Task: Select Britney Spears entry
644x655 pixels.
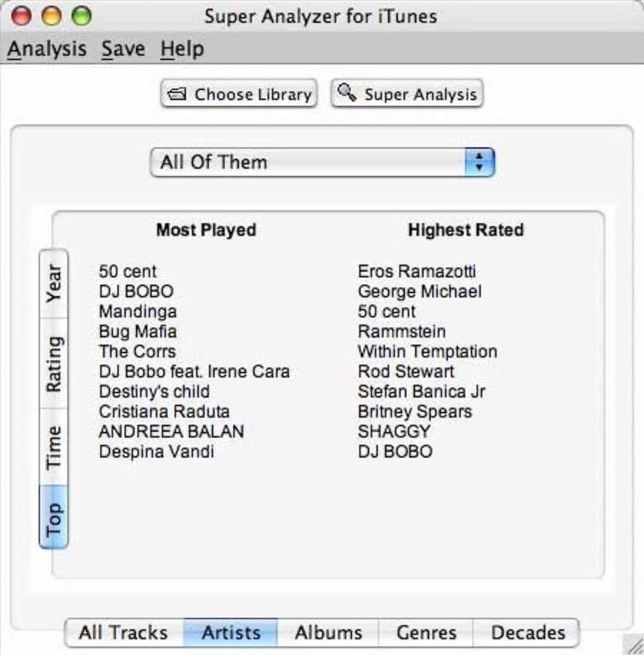Action: 415,412
